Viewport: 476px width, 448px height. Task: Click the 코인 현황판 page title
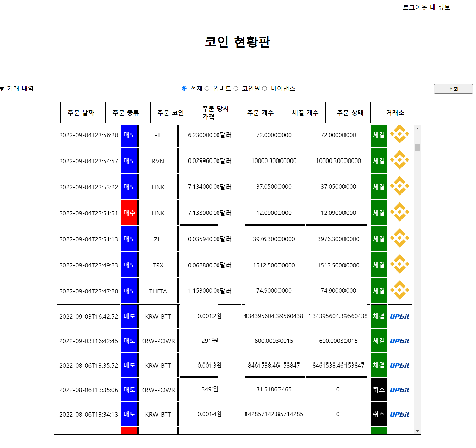(237, 42)
